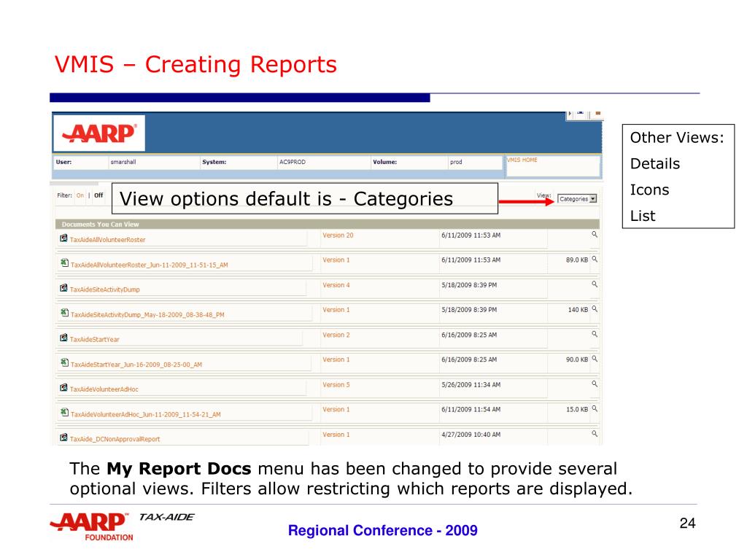
Task: Click the magnifier icon next to 140 KB
Action: click(x=595, y=308)
